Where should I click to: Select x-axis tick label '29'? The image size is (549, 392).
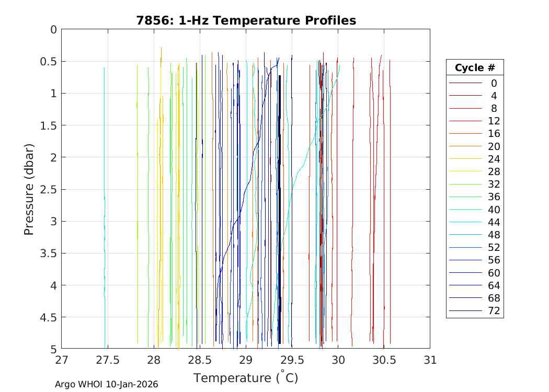246,361
